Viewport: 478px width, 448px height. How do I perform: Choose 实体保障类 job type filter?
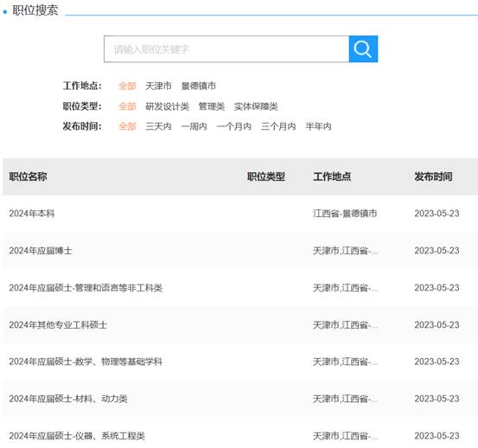[x=256, y=106]
